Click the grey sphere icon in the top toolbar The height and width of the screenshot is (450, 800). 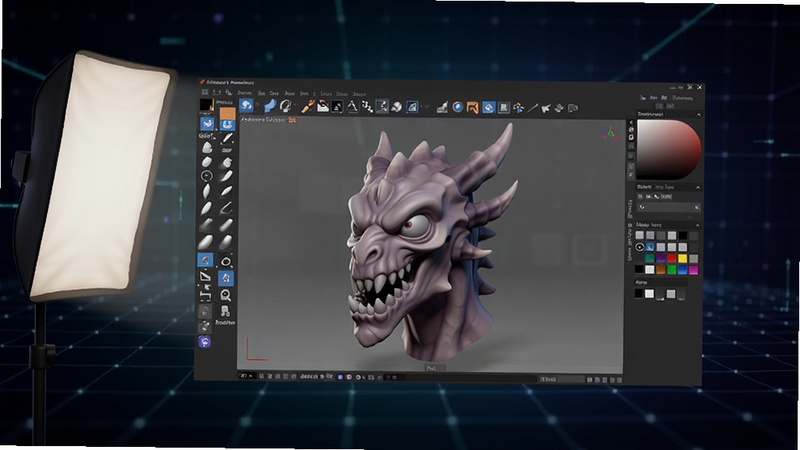(396, 107)
